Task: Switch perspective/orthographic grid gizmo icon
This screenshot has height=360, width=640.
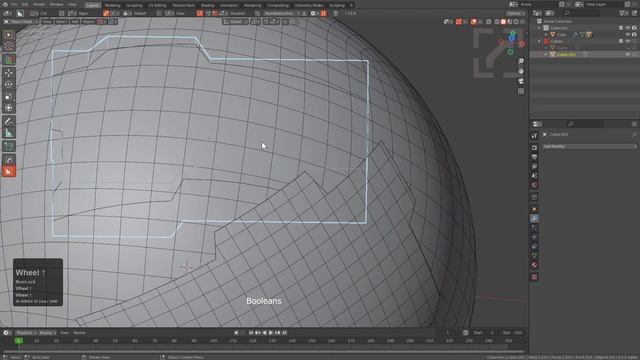Action: click(521, 91)
